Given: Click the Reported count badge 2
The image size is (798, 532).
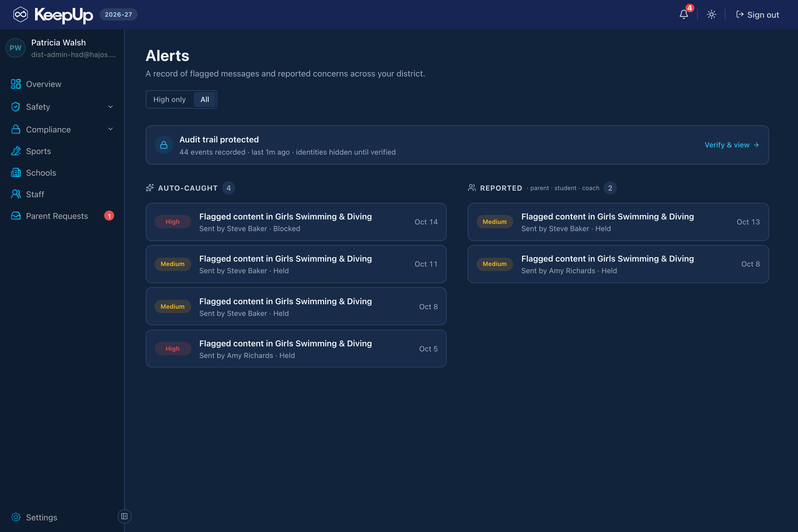Looking at the screenshot, I should click(610, 188).
